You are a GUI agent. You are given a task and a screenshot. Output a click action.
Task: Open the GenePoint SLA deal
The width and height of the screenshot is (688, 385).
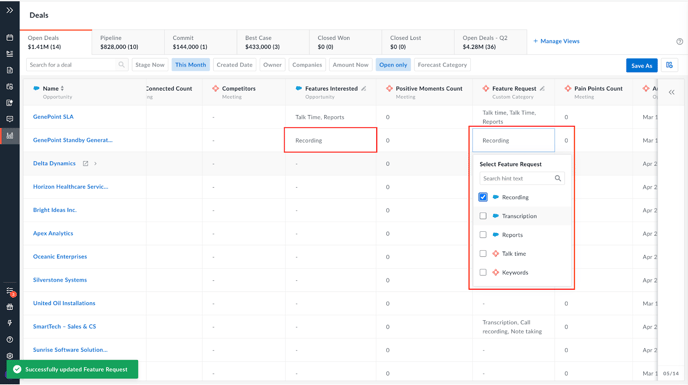click(x=53, y=117)
